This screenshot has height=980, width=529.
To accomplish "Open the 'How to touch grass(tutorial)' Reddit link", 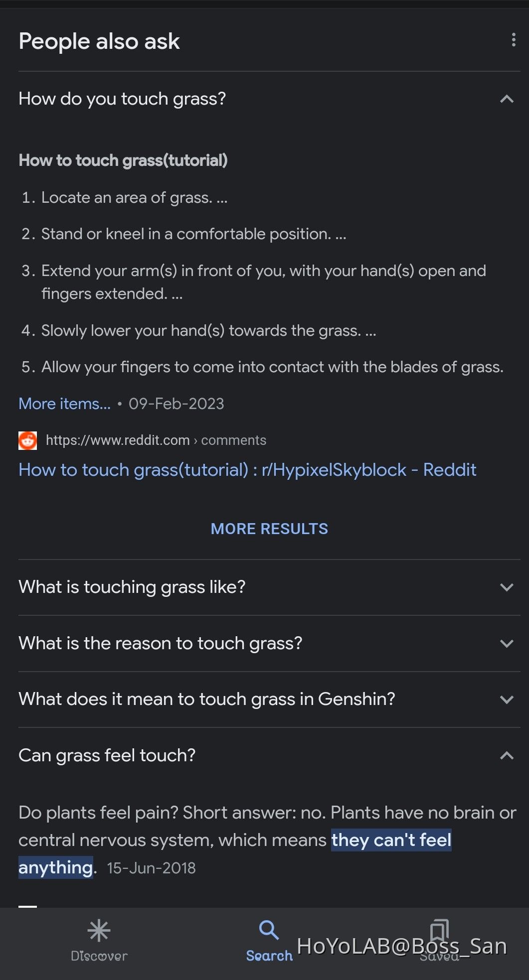I will click(247, 470).
